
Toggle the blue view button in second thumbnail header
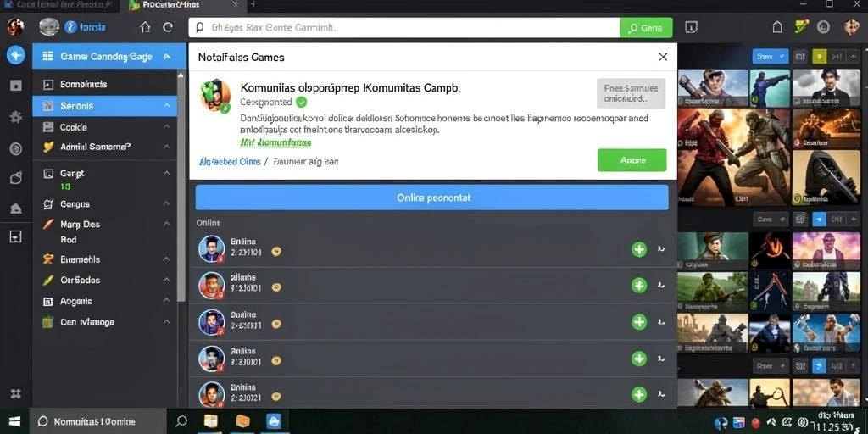pos(820,220)
